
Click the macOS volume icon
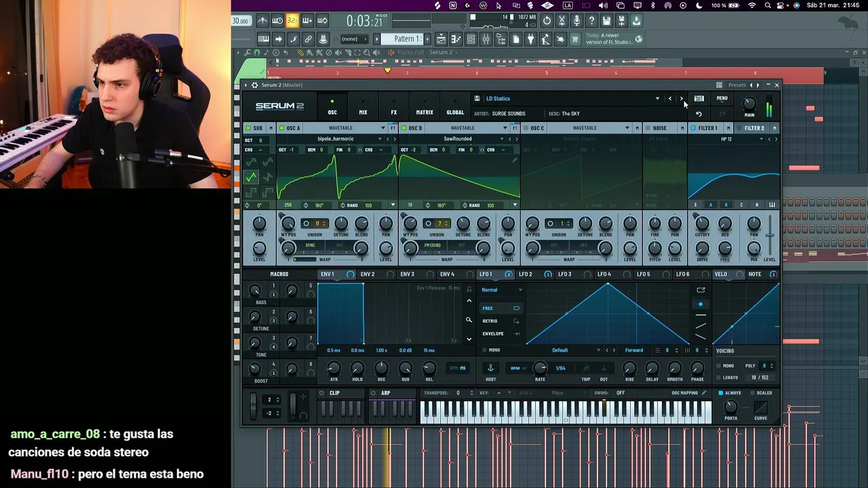pos(602,5)
